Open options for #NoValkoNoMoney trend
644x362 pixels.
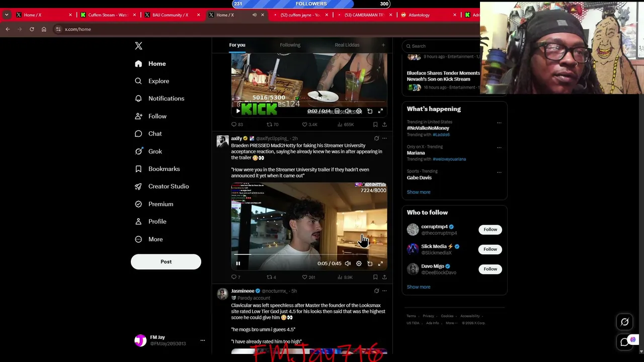[x=499, y=123]
